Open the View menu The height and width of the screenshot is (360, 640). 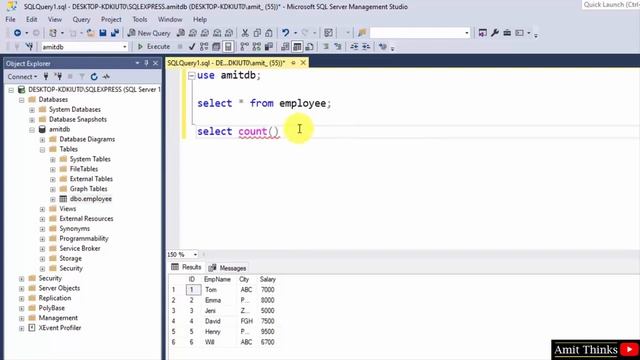click(x=55, y=20)
